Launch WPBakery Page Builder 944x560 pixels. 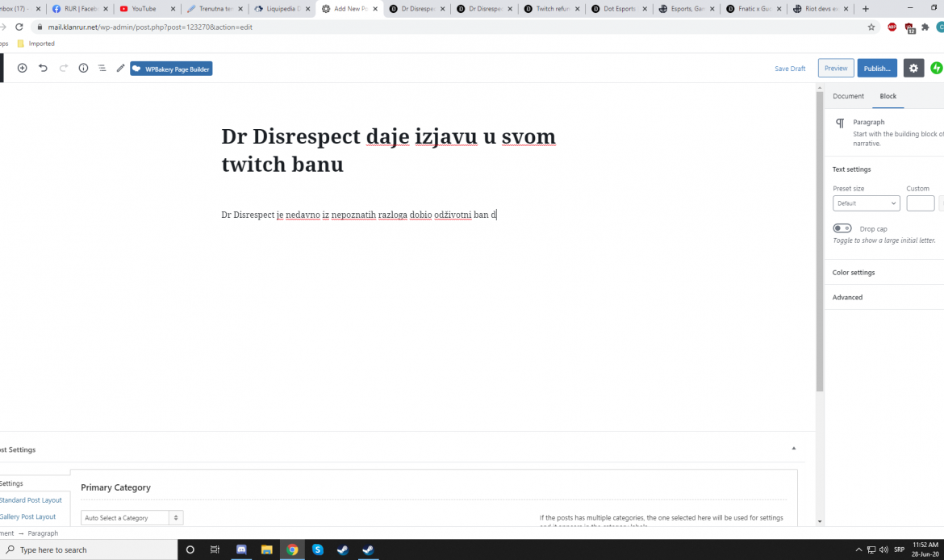[x=171, y=69]
